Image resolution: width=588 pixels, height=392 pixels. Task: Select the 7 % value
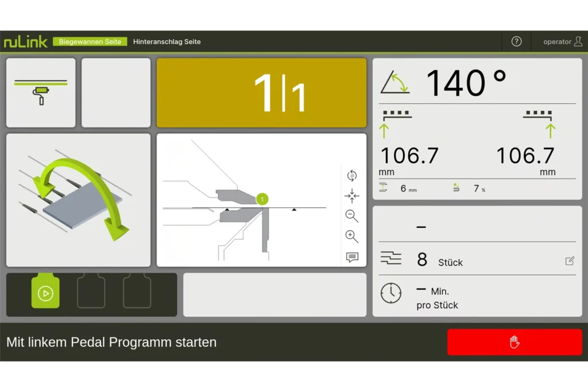click(x=479, y=188)
